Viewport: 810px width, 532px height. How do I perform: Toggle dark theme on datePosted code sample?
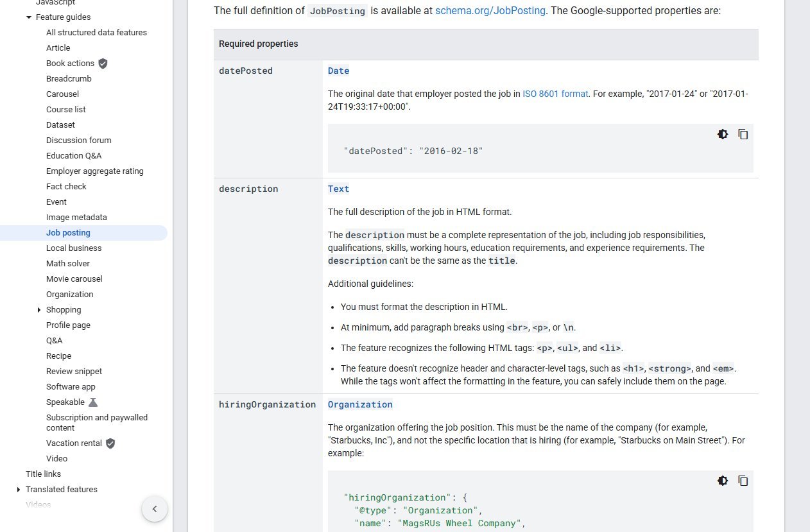coord(723,134)
